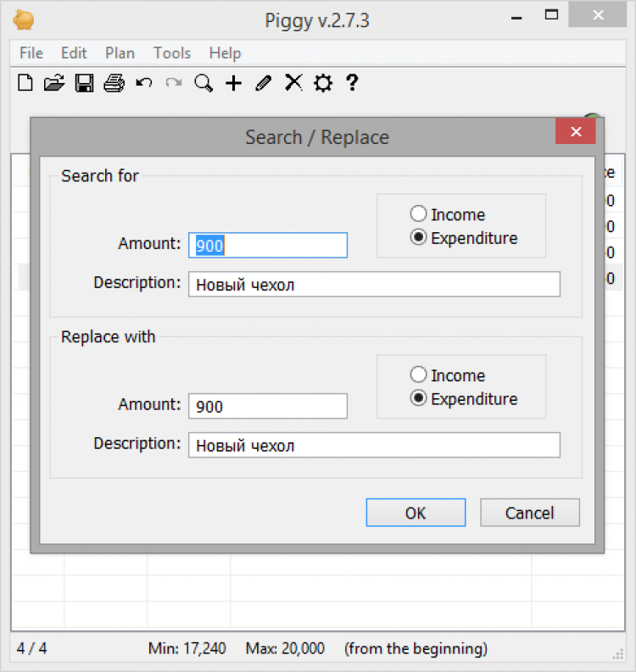The image size is (636, 672).
Task: Click the 'Max: 20,000' status text
Action: pyautogui.click(x=285, y=648)
